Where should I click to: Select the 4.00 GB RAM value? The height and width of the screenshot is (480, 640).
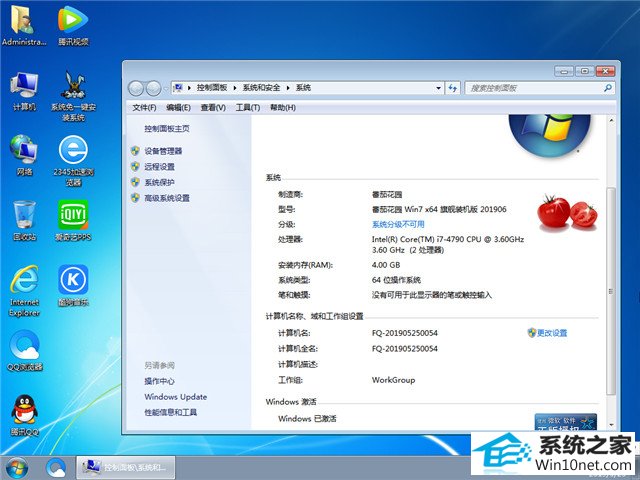point(386,265)
